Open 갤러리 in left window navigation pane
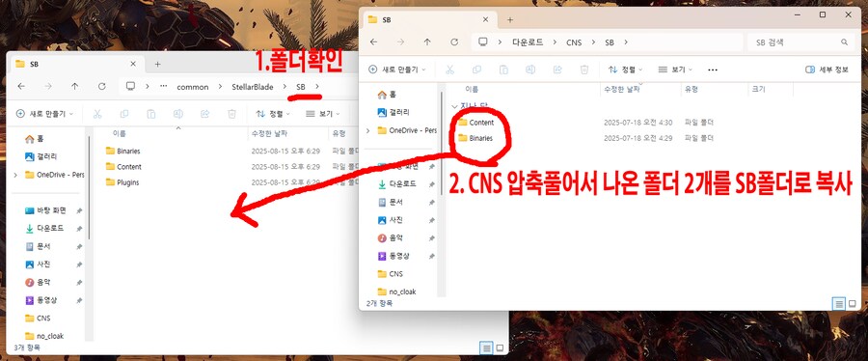The height and width of the screenshot is (361, 868). [x=41, y=156]
